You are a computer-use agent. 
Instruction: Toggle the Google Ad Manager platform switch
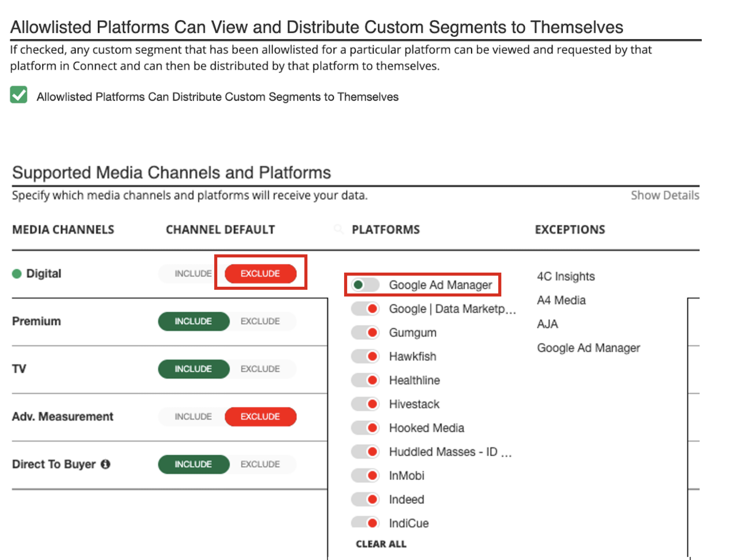pos(365,285)
